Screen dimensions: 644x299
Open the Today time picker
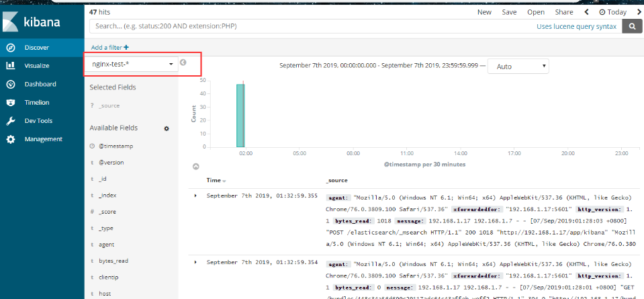point(612,12)
